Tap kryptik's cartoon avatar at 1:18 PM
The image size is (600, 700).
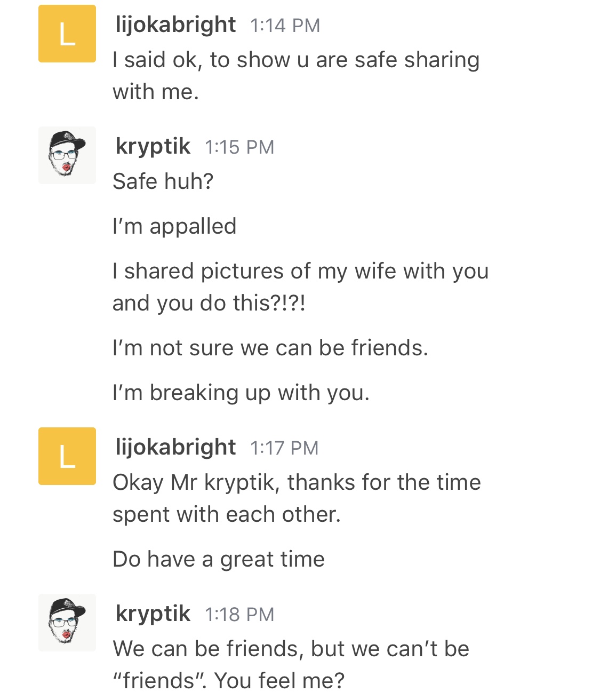pyautogui.click(x=67, y=623)
